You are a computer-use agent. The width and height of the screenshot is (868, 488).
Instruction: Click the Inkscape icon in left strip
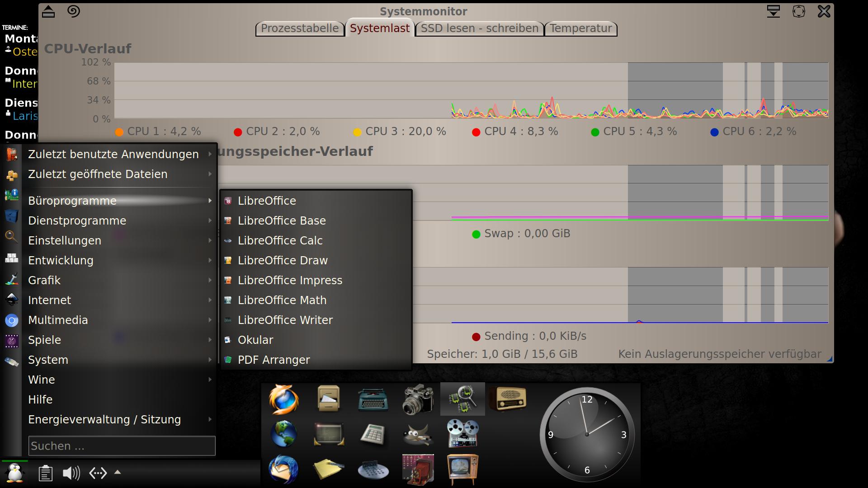[12, 299]
